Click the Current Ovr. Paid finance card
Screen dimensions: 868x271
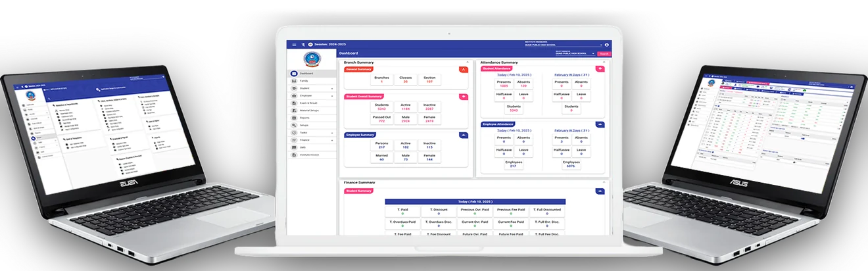[475, 224]
